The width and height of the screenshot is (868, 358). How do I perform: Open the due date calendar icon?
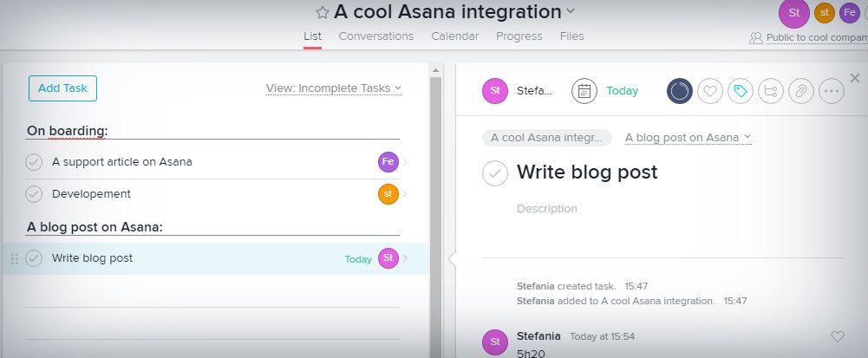tap(584, 91)
